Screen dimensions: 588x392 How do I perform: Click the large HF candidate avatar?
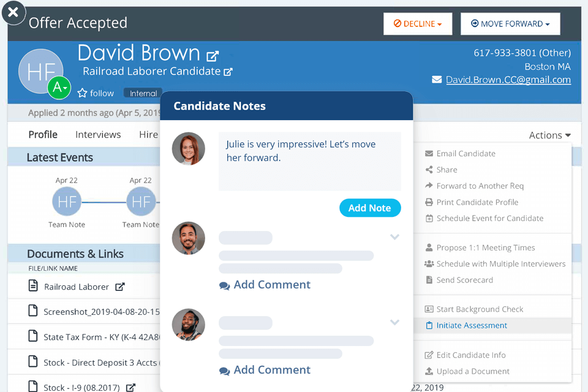(x=41, y=71)
